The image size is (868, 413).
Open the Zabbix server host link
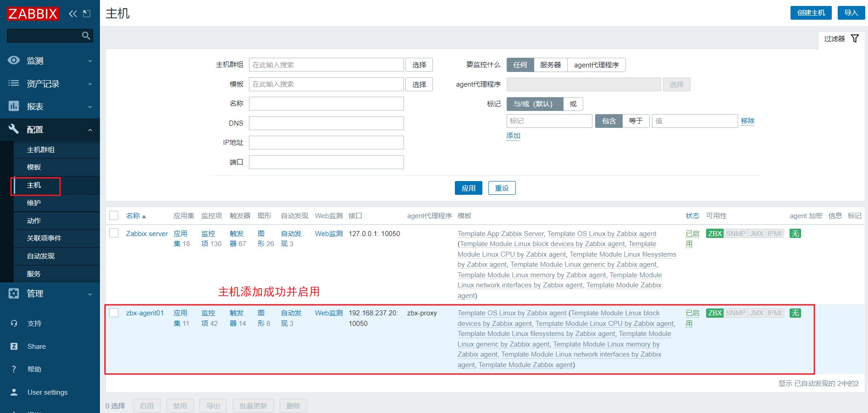point(147,234)
